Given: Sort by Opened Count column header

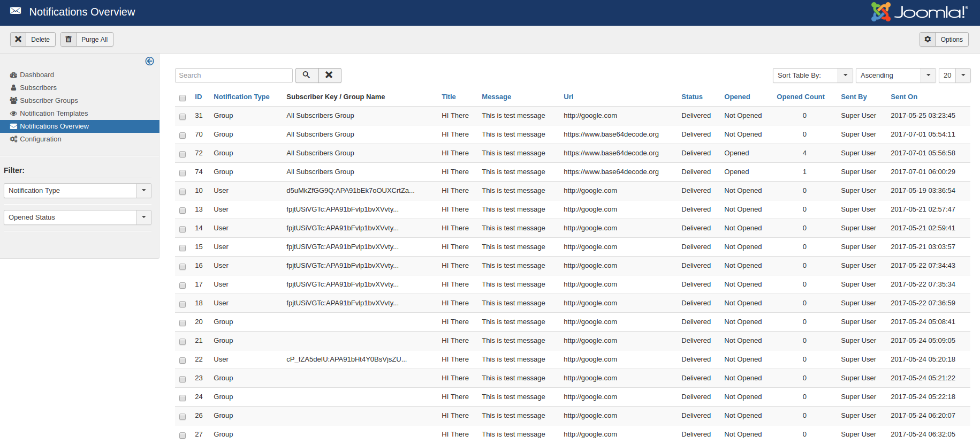Looking at the screenshot, I should pyautogui.click(x=801, y=97).
